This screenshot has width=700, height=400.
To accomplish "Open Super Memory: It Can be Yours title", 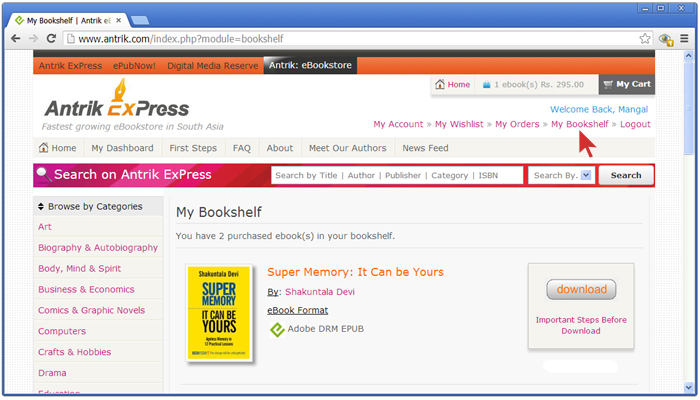I will coord(355,272).
